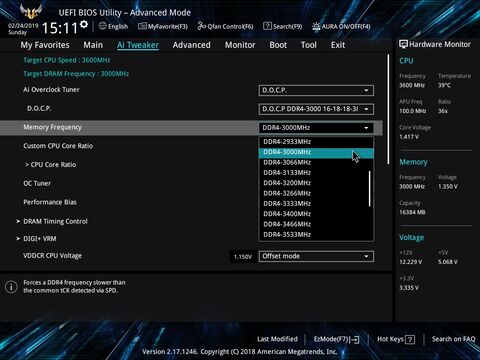Image resolution: width=480 pixels, height=360 pixels.
Task: Open the Advanced tab
Action: pos(192,45)
